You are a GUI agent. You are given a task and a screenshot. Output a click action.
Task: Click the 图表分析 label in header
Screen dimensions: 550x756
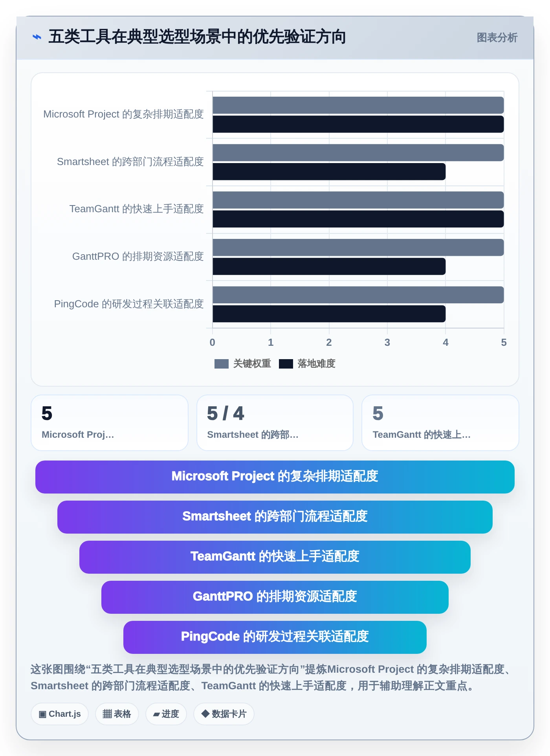click(x=497, y=37)
